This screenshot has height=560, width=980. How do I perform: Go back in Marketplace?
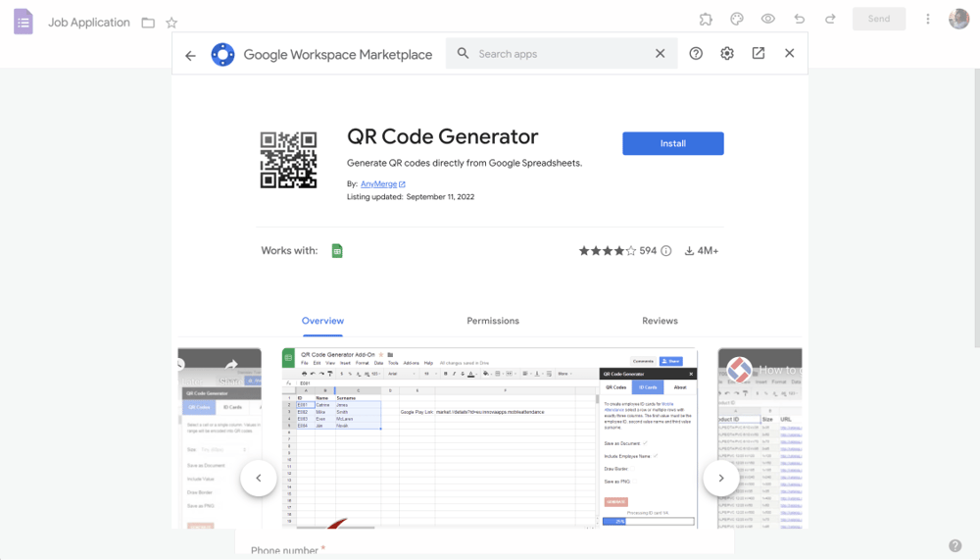(x=191, y=55)
